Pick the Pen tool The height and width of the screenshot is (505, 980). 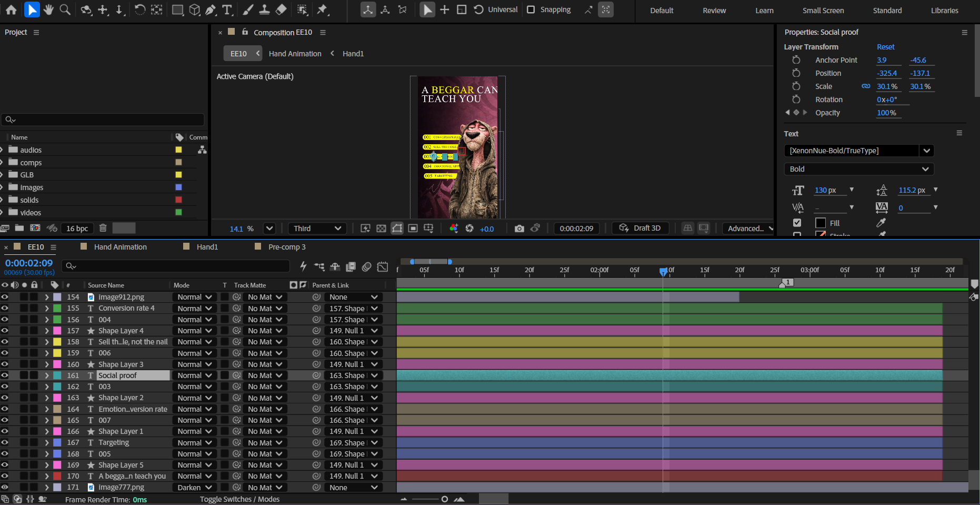(x=211, y=9)
